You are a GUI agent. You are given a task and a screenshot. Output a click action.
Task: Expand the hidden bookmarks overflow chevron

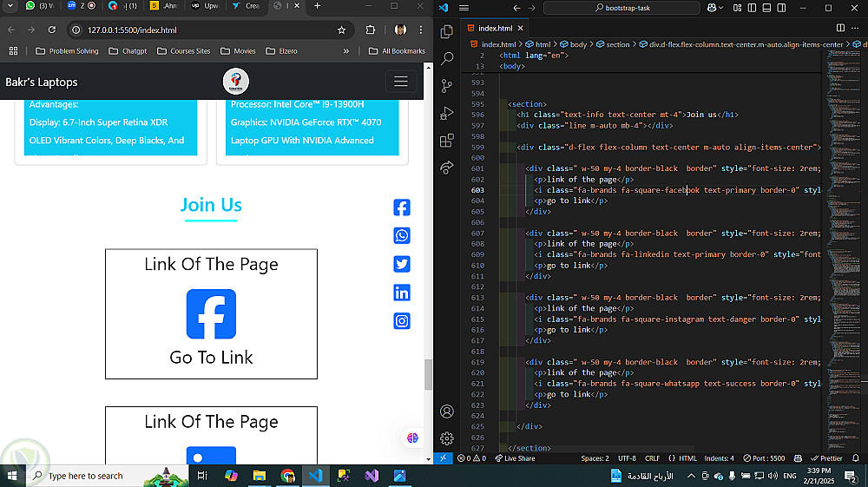[x=346, y=51]
